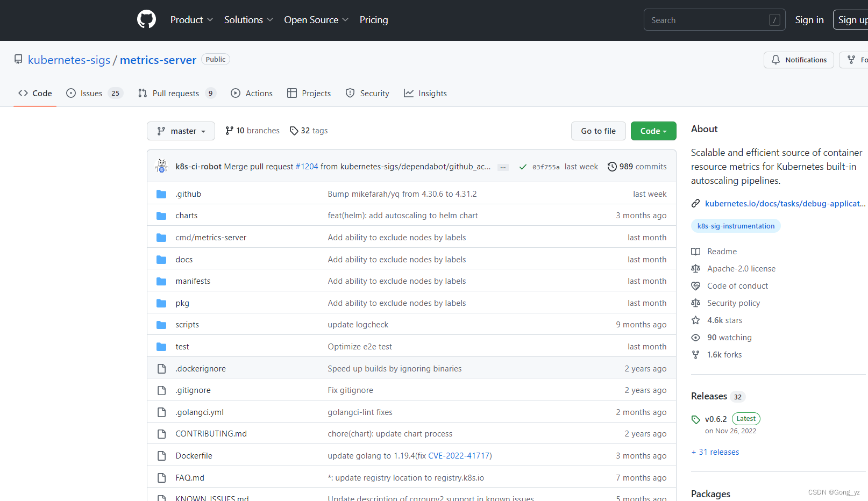Screen dimensions: 868x501
Task: Open the Security policy link
Action: pos(734,303)
